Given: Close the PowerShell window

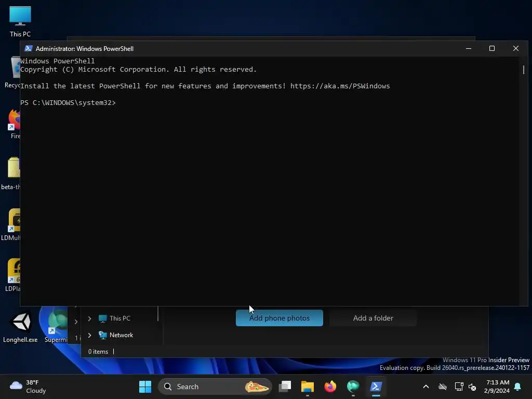Looking at the screenshot, I should (516, 48).
